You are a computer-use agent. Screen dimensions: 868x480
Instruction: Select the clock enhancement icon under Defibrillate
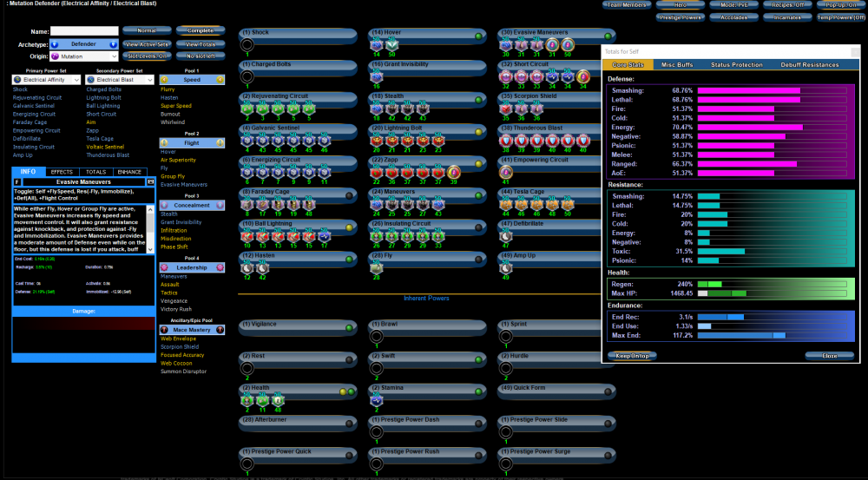click(506, 236)
